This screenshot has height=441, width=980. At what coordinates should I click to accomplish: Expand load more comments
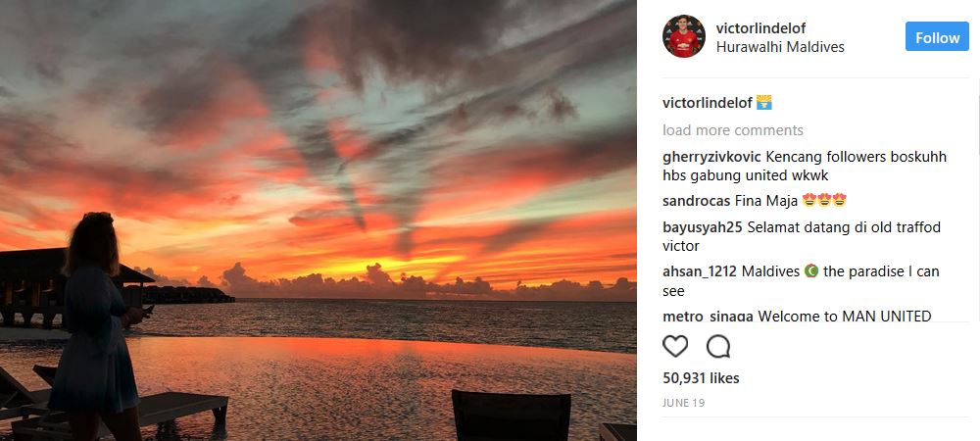pyautogui.click(x=732, y=130)
